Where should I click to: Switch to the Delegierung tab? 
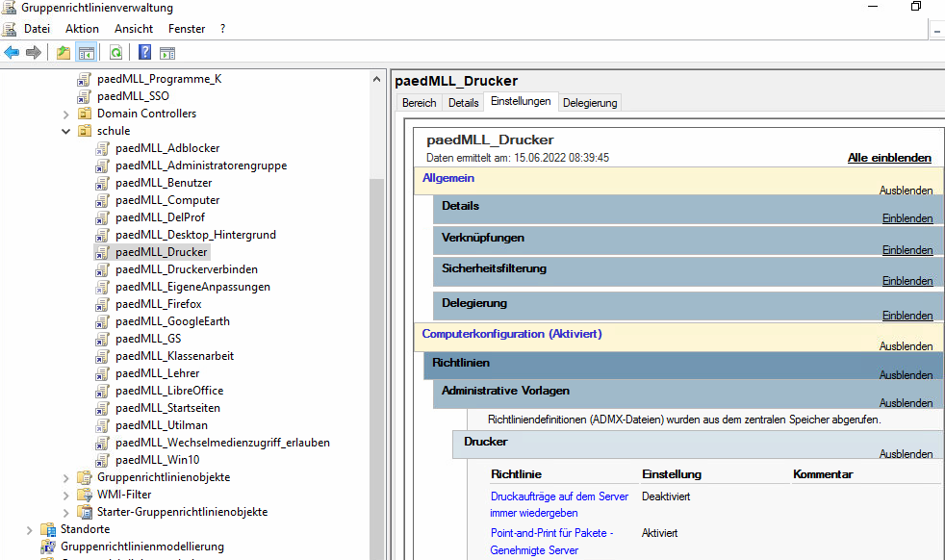[x=591, y=103]
